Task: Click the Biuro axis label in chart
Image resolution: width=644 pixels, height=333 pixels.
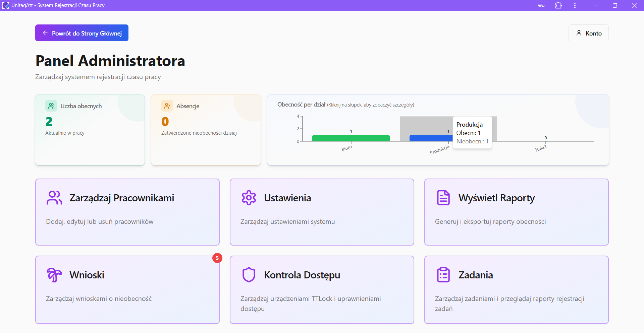Action: 346,148
